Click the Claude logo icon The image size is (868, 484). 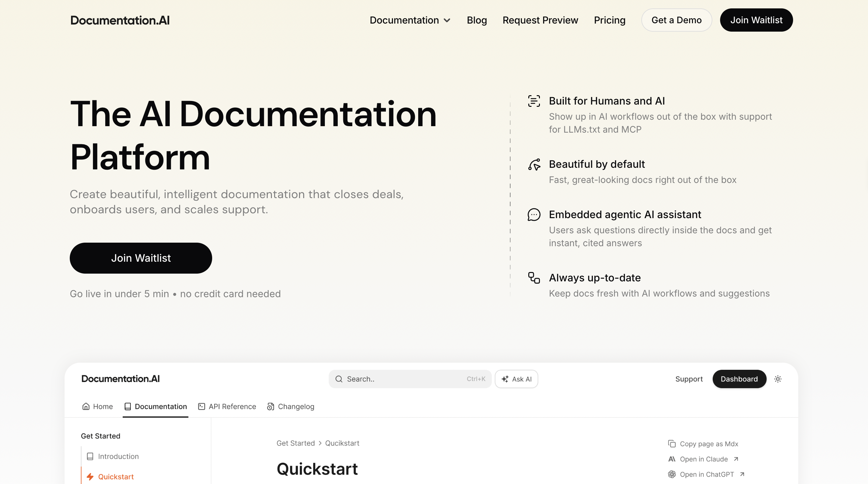click(x=672, y=459)
